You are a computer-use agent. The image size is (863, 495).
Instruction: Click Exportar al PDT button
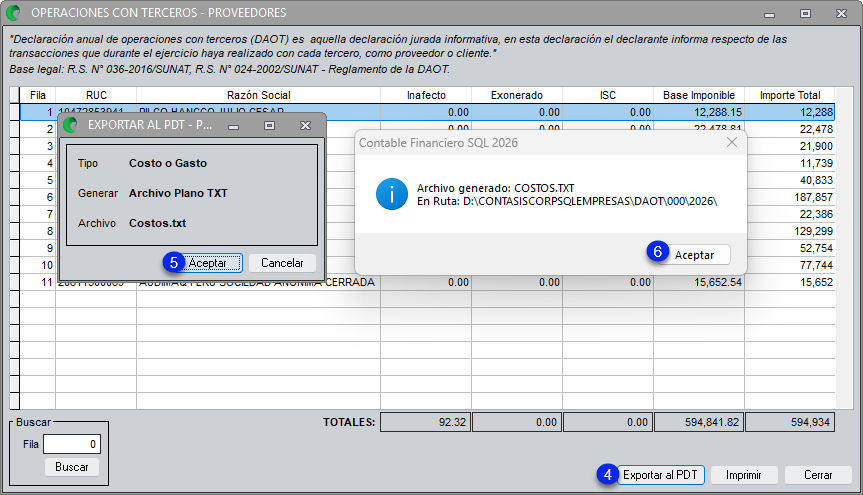pos(660,475)
